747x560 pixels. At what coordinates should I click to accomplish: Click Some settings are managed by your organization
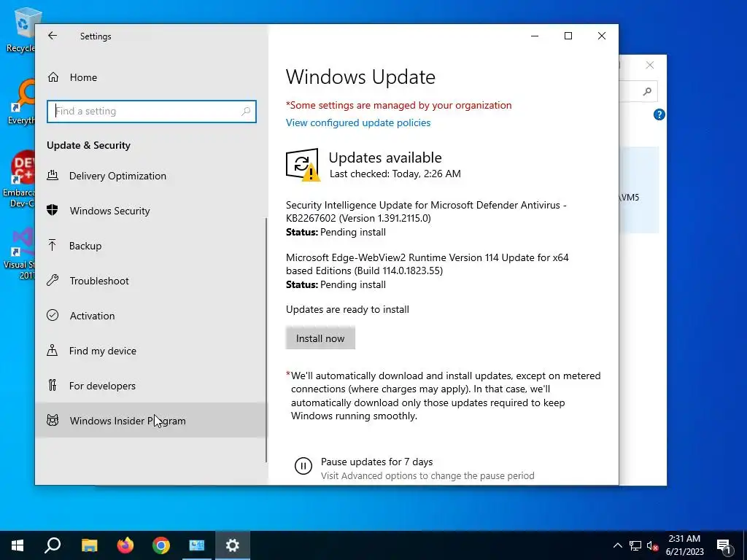[399, 105]
